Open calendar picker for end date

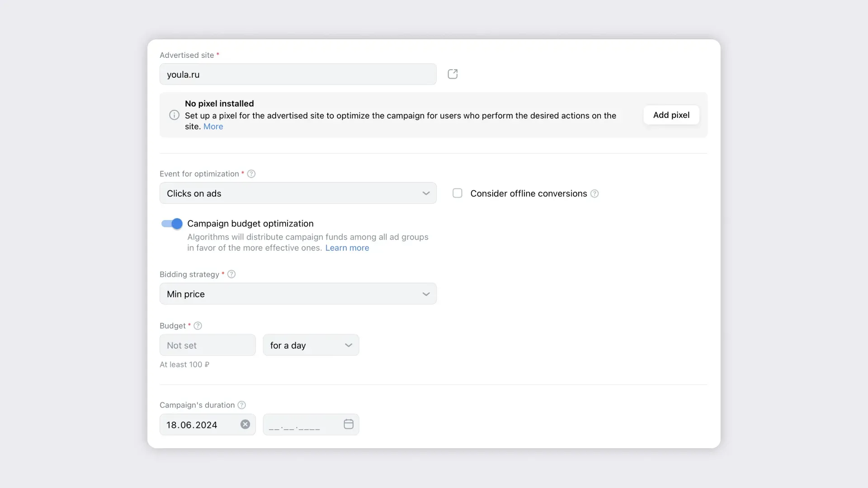click(x=348, y=424)
